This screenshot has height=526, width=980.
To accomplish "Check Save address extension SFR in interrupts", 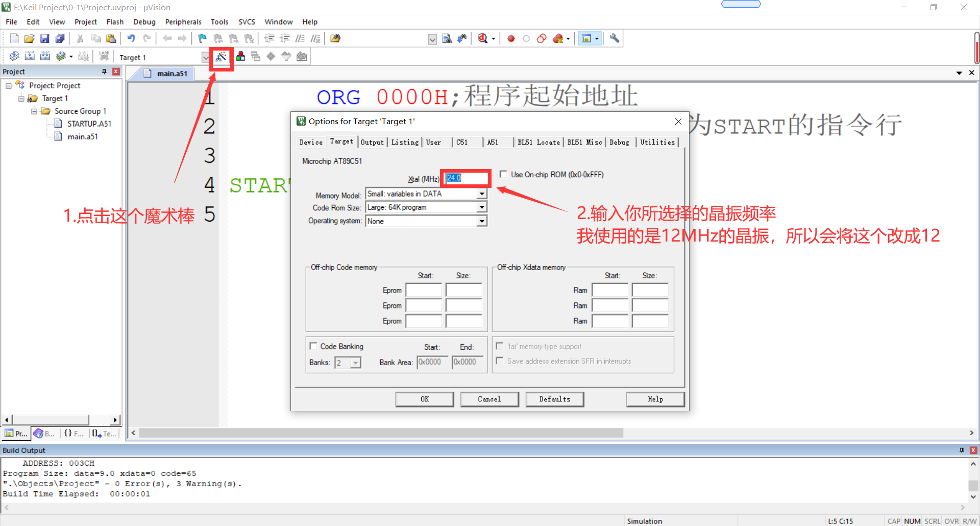I will 500,361.
